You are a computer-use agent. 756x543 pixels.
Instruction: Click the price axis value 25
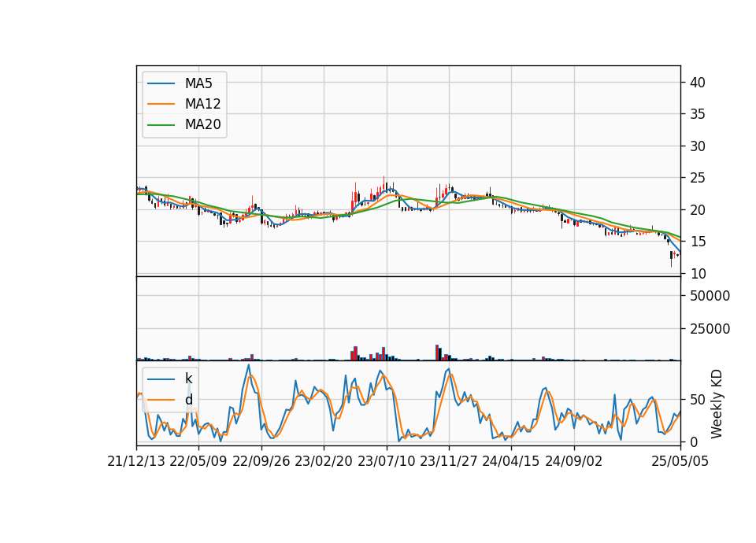(x=698, y=179)
